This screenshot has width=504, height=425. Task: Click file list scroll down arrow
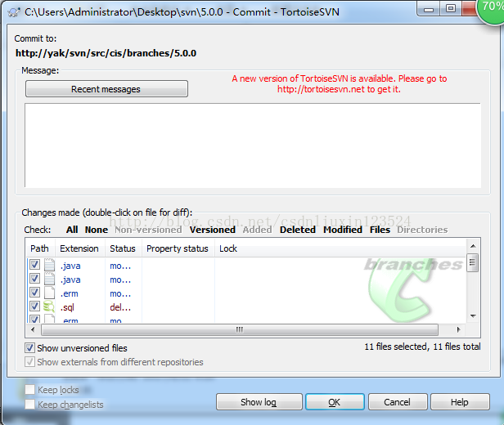coord(473,316)
